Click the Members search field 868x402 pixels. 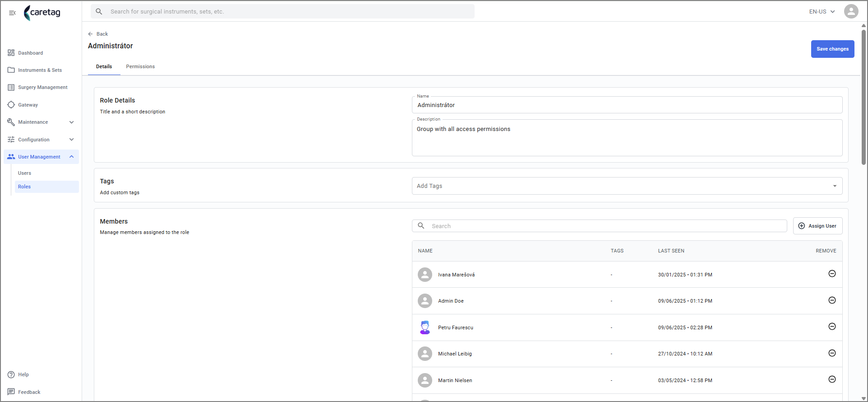tap(599, 226)
